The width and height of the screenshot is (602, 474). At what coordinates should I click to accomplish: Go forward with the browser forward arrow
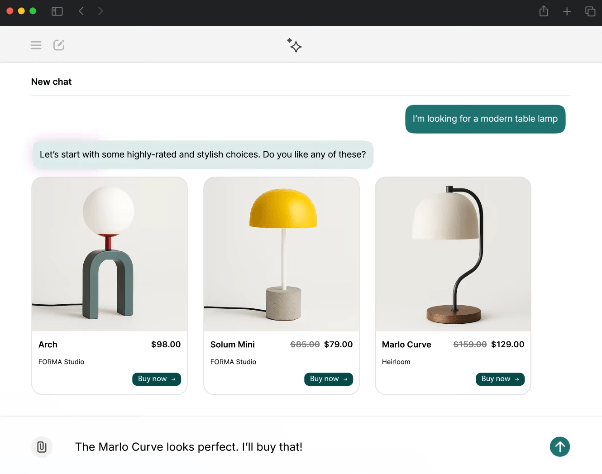pos(100,11)
